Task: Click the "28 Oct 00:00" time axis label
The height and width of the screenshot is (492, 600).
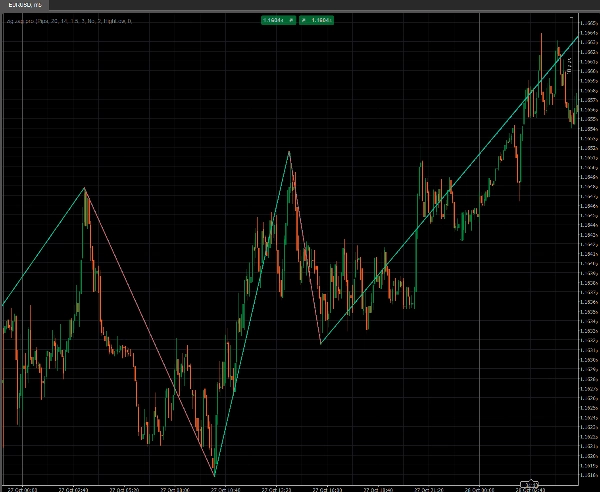Action: coord(482,489)
